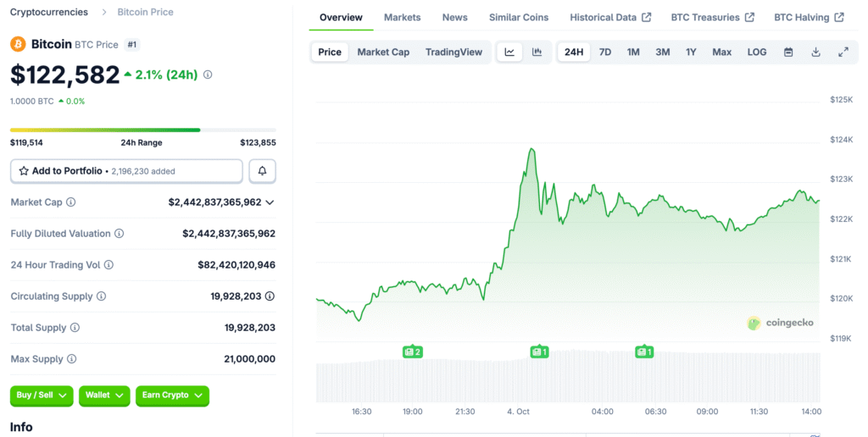
Task: Open Cryptocurrencies breadcrumb link
Action: (48, 12)
